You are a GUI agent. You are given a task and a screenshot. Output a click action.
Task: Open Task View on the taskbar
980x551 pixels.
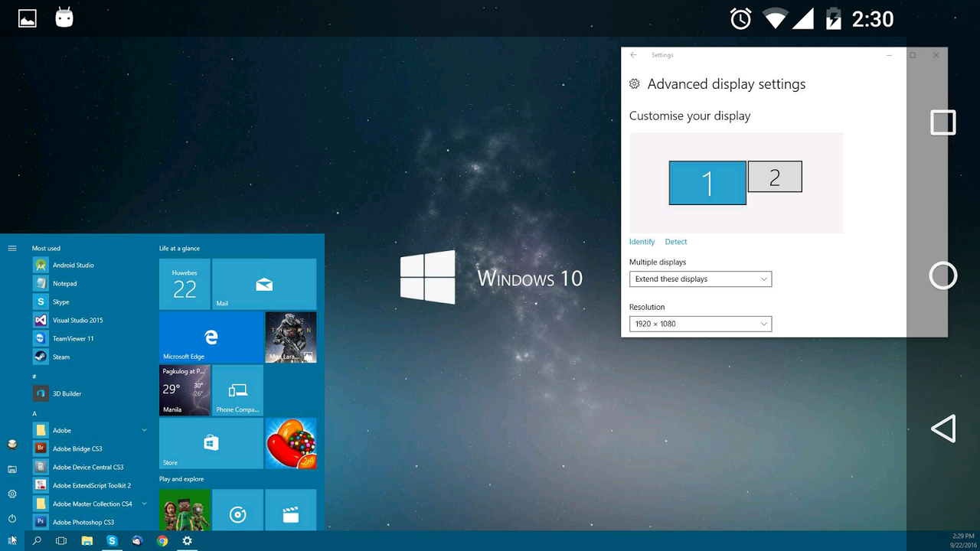click(x=61, y=541)
